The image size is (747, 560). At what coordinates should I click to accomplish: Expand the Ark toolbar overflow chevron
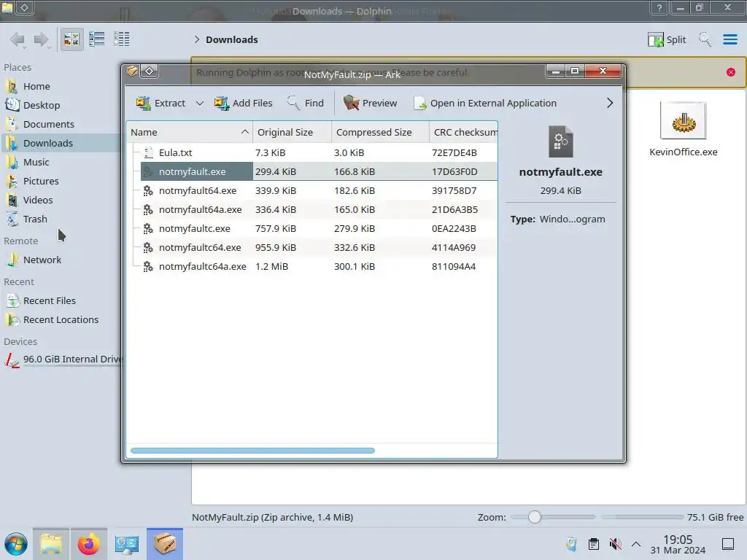pos(610,103)
